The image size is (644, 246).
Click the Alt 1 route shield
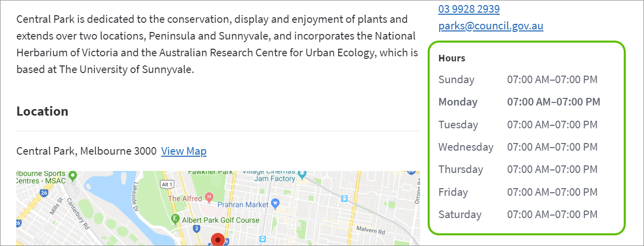coord(167,184)
